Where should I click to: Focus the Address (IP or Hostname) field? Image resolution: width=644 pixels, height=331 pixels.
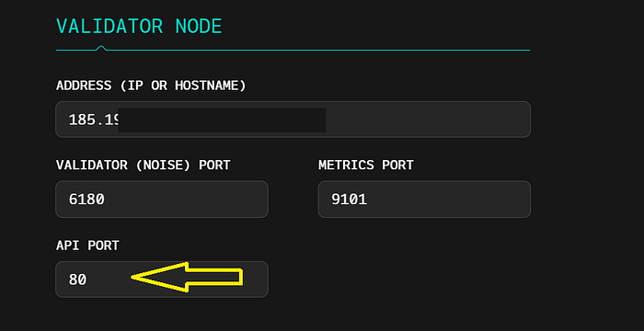293,120
